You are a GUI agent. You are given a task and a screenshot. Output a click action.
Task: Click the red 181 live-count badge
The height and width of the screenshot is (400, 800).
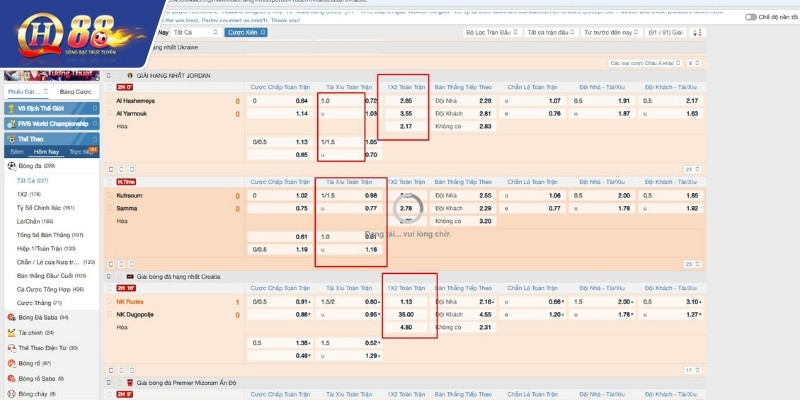point(93,149)
